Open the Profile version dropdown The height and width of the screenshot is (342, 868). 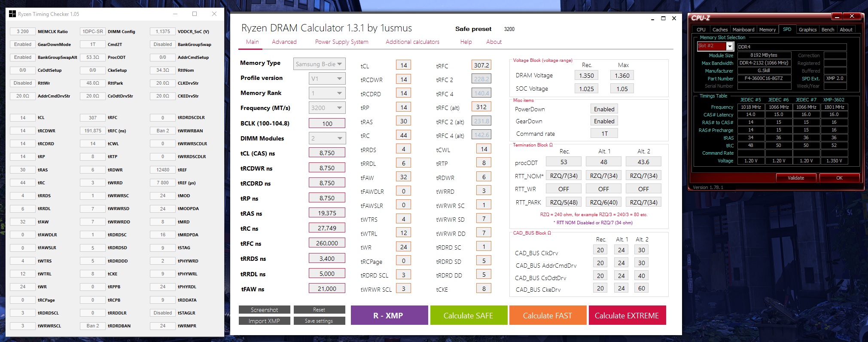(x=327, y=79)
